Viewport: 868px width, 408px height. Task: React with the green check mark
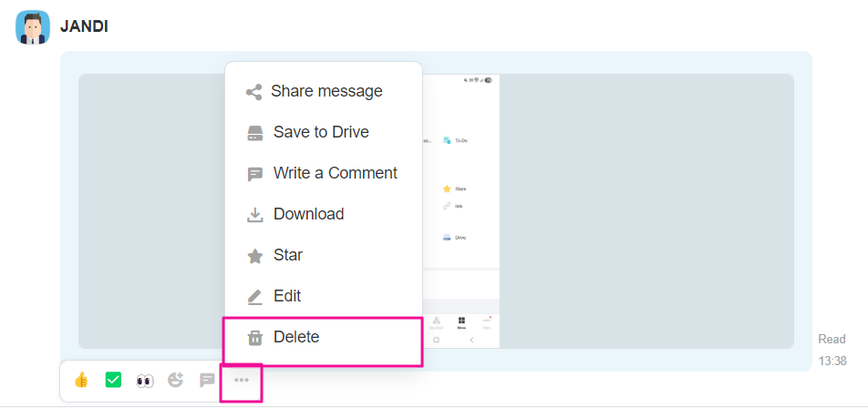coord(113,380)
